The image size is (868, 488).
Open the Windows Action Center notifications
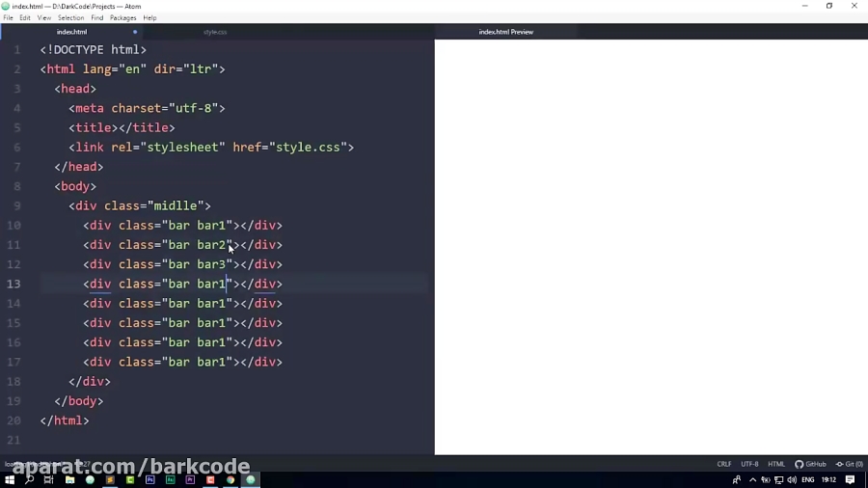[x=851, y=479]
